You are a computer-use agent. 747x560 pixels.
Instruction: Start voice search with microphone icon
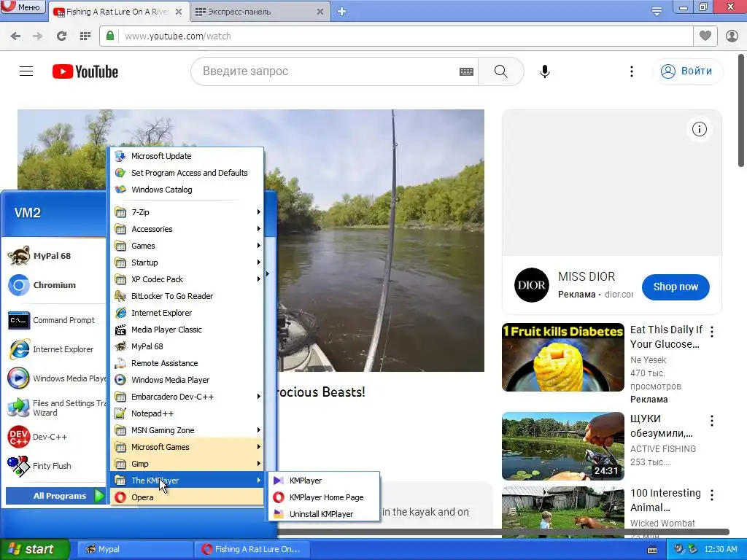point(545,71)
